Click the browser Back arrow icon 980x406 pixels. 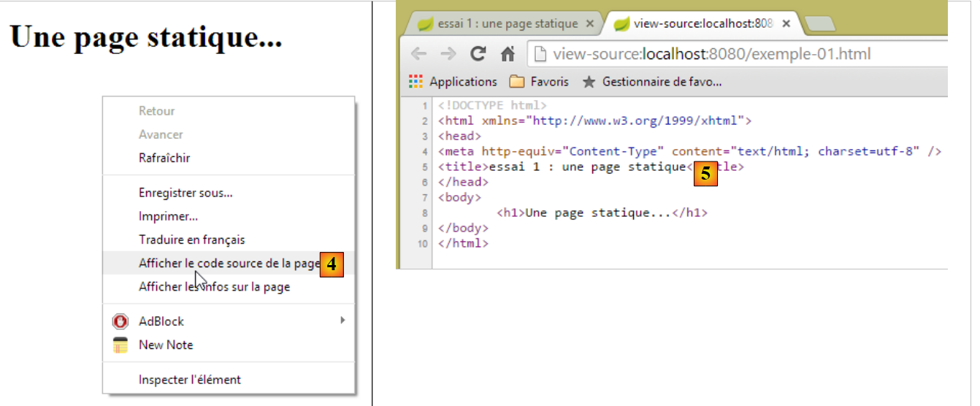pyautogui.click(x=418, y=54)
